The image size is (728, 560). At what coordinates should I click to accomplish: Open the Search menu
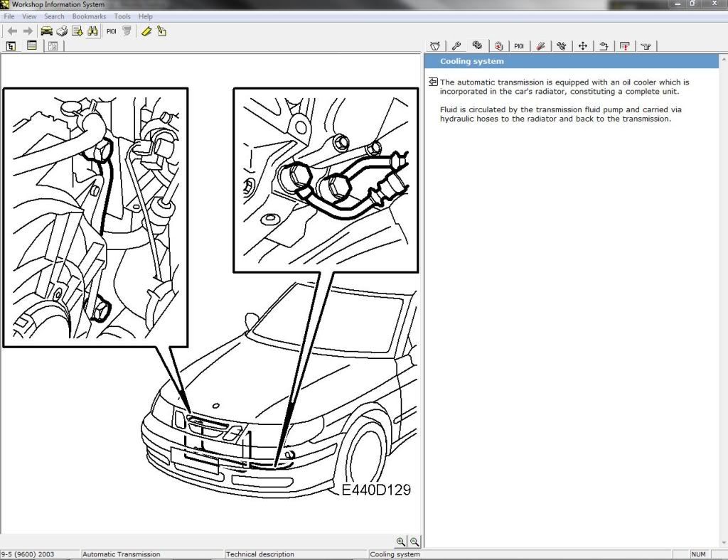click(x=54, y=16)
